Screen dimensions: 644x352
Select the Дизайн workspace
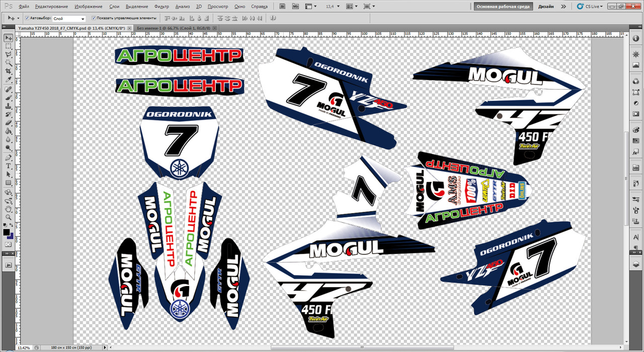[546, 7]
